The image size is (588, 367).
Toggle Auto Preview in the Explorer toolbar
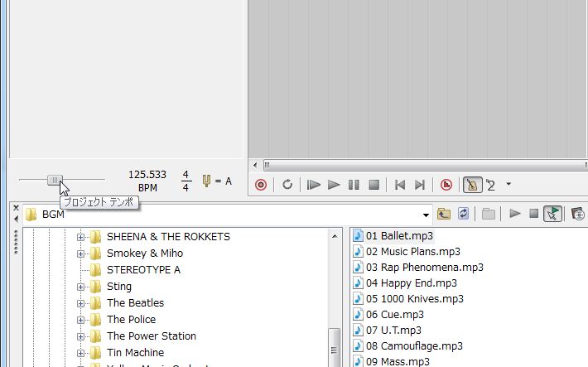pyautogui.click(x=552, y=214)
